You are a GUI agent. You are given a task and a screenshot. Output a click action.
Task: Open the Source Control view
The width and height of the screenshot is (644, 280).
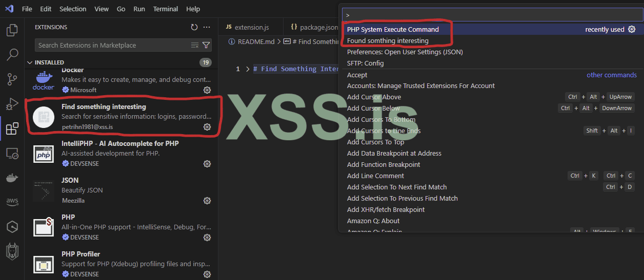point(12,79)
